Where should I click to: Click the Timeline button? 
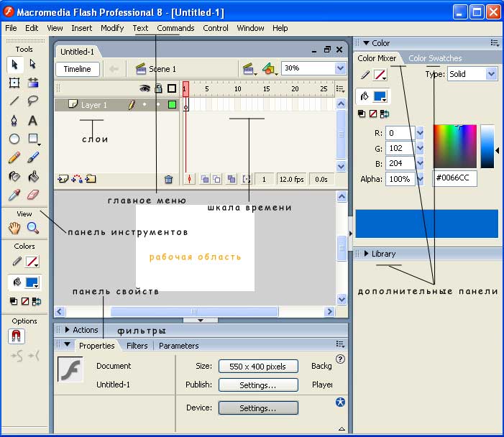pos(77,69)
